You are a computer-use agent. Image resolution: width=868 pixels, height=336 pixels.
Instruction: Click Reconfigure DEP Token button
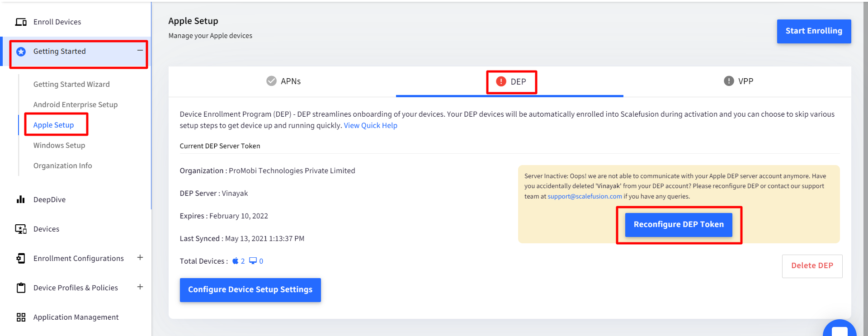(679, 225)
